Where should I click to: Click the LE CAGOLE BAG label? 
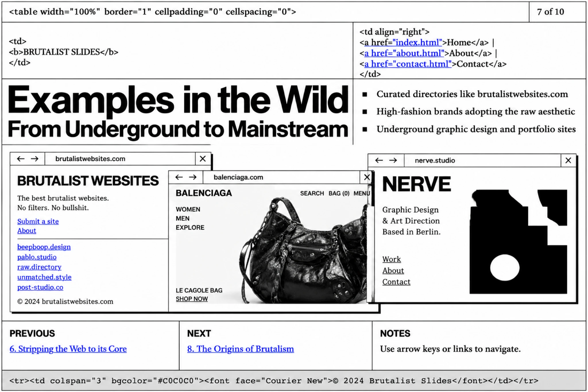(199, 290)
